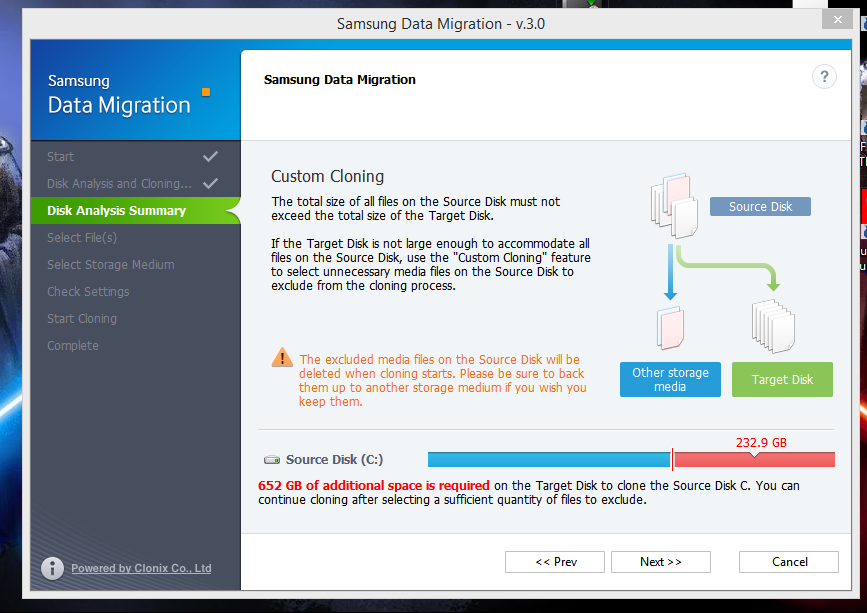The image size is (867, 613).
Task: Click red overflow portion of disk bar
Action: tap(754, 459)
